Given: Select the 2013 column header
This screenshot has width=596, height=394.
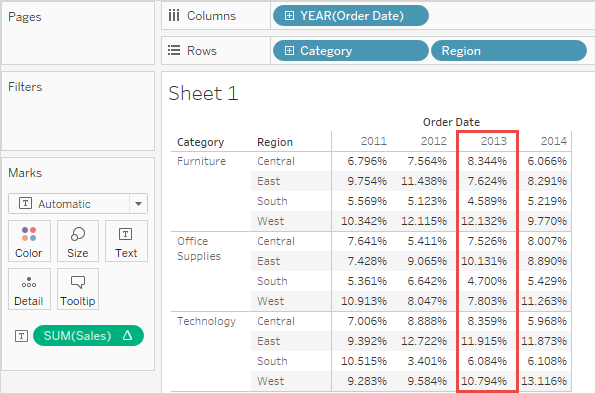Looking at the screenshot, I should point(493,141).
